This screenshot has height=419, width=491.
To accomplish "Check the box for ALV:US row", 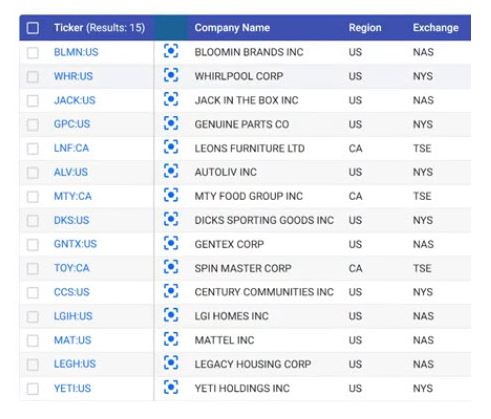I will 33,173.
